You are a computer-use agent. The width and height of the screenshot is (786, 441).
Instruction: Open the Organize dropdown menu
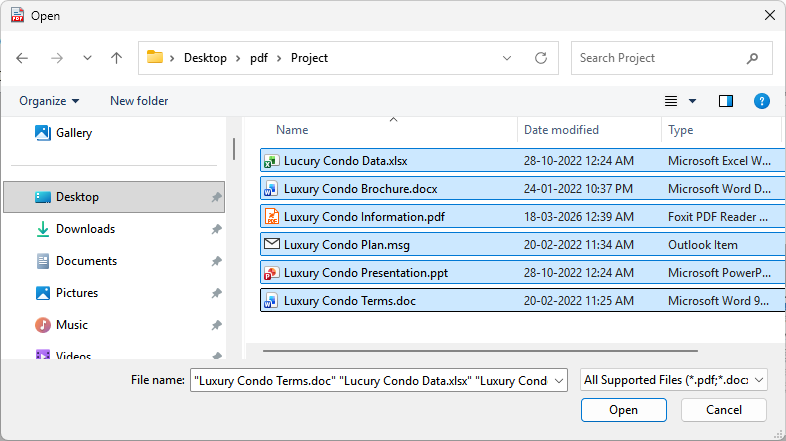point(49,101)
